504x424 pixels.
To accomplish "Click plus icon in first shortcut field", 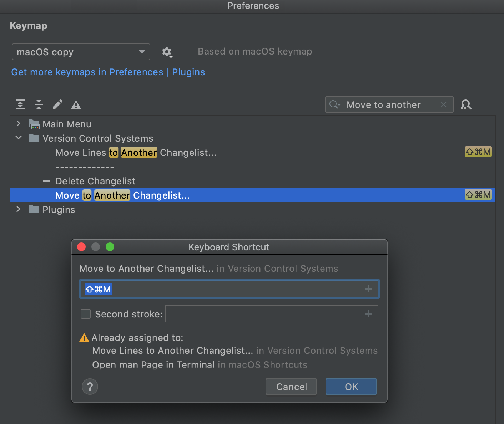I will click(368, 289).
